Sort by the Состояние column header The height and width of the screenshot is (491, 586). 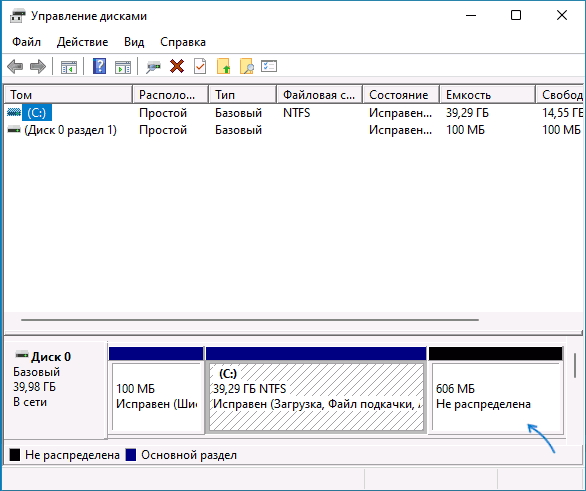pyautogui.click(x=401, y=95)
